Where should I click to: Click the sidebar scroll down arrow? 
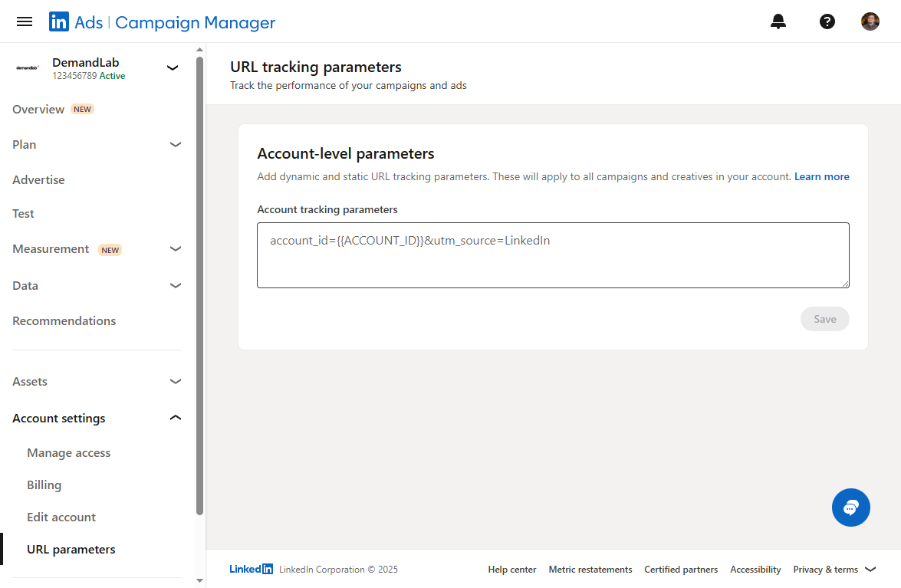200,581
